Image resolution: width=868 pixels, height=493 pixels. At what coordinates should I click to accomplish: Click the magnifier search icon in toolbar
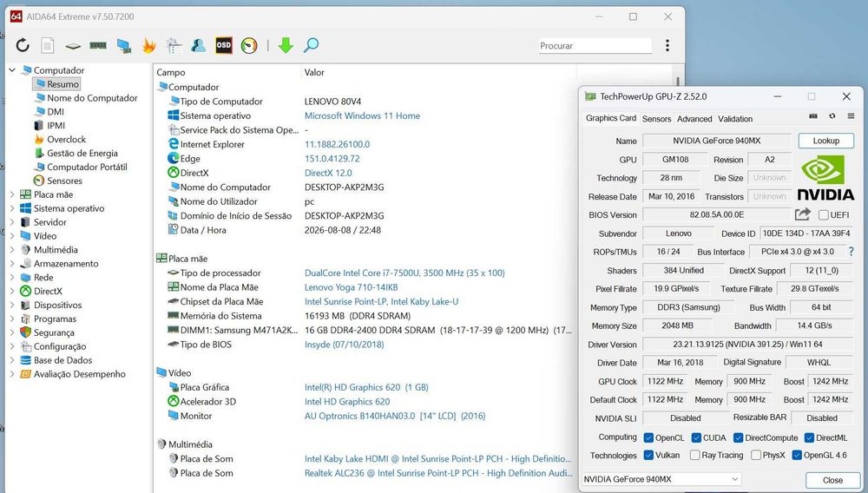(x=311, y=45)
